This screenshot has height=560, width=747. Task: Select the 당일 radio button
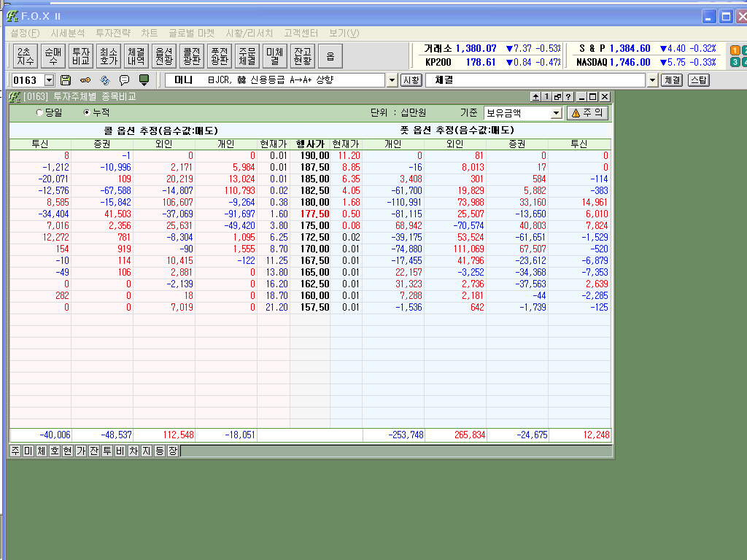[39, 112]
